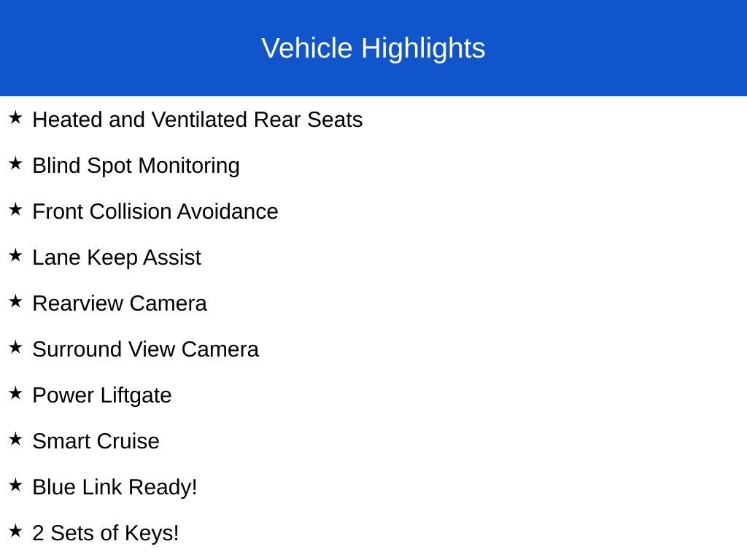Viewport: 747px width, 560px height.
Task: Click the Blind Spot Monitoring highlight text
Action: (136, 166)
